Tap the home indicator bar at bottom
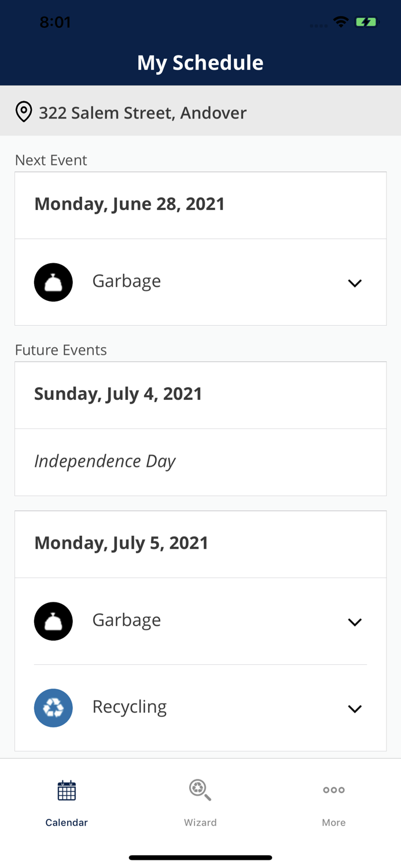Screen dimensions: 401x868 click(200, 857)
